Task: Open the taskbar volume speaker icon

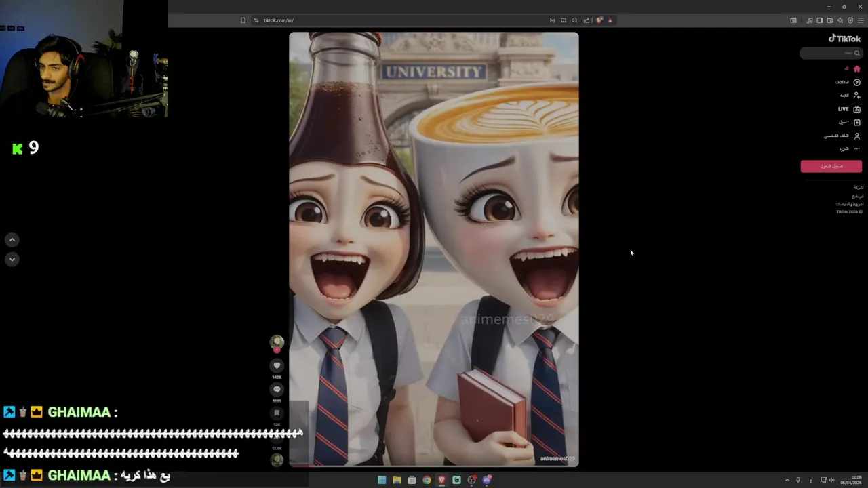Action: tap(832, 480)
